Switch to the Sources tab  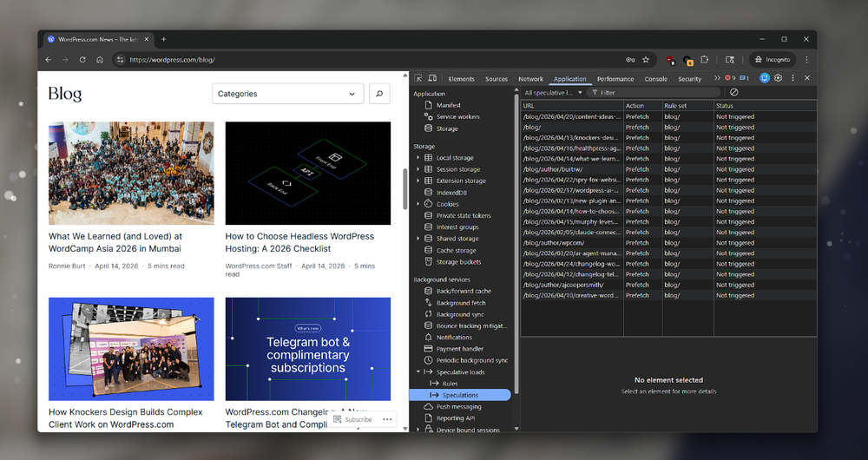(x=496, y=79)
